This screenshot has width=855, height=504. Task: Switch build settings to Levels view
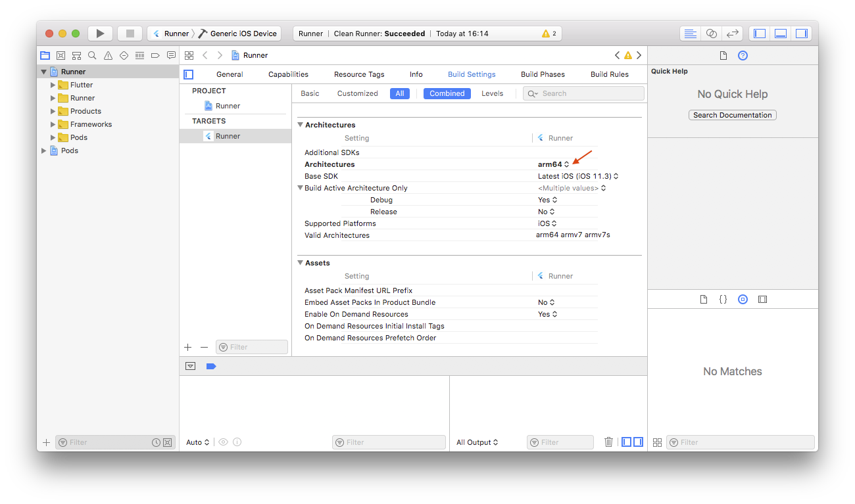pyautogui.click(x=492, y=93)
